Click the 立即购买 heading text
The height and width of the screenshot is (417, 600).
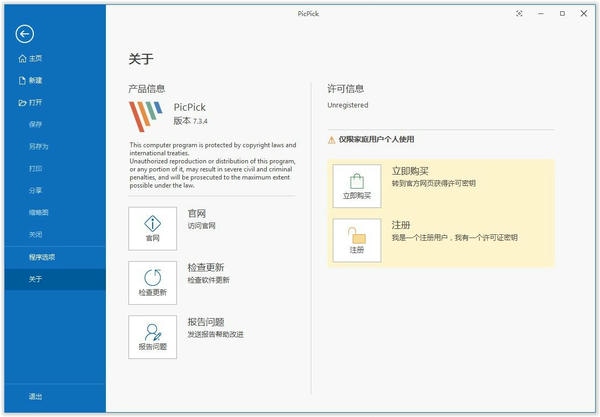click(410, 171)
